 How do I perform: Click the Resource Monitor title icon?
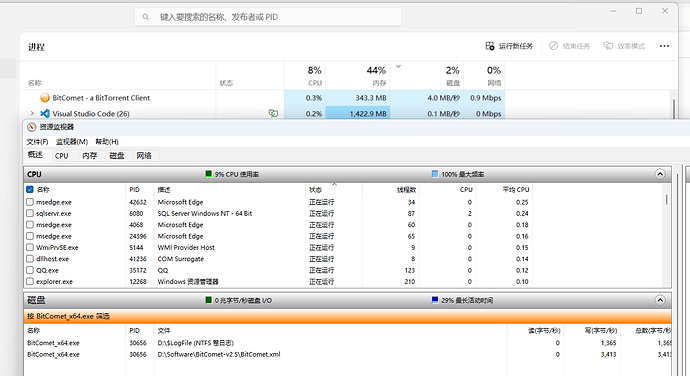[x=31, y=127]
